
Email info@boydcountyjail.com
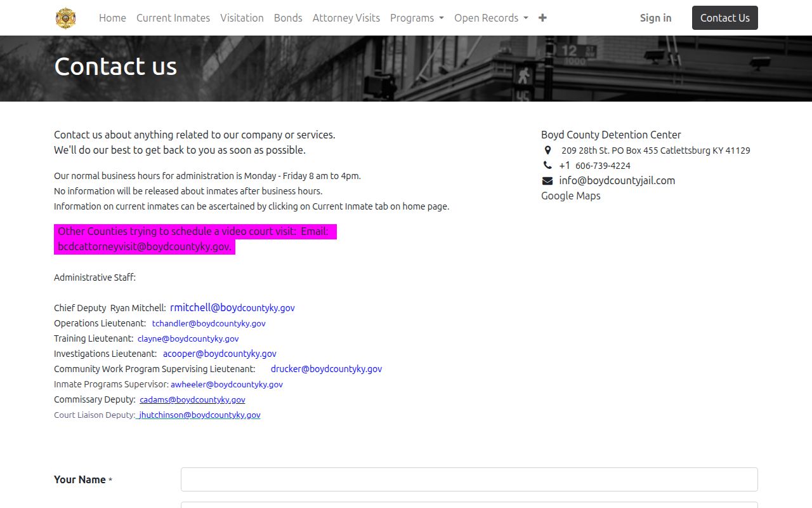[x=617, y=180]
